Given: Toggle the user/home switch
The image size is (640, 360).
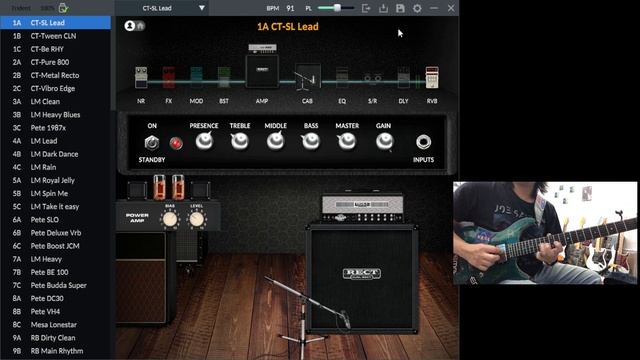Looking at the screenshot, I should [x=135, y=26].
